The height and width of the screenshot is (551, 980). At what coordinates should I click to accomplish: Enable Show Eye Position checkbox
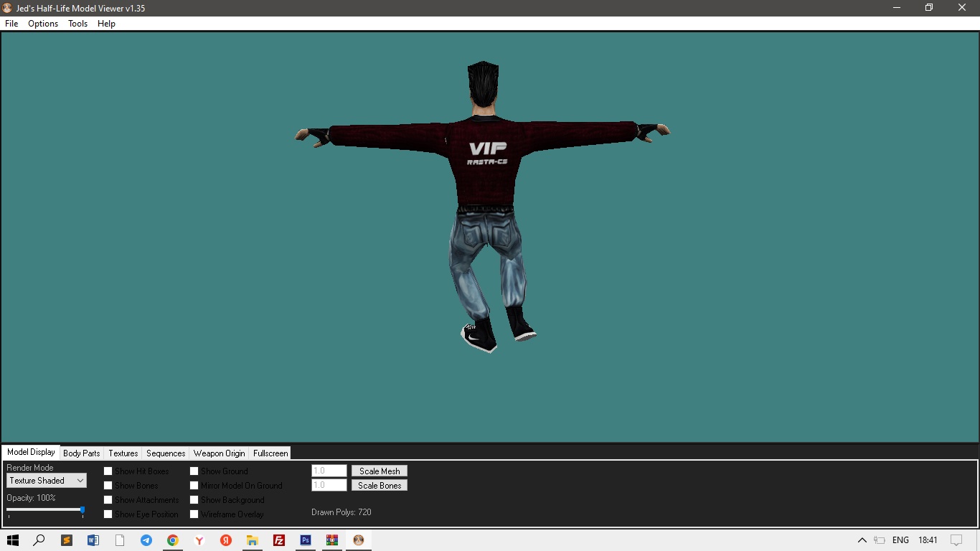pos(108,514)
